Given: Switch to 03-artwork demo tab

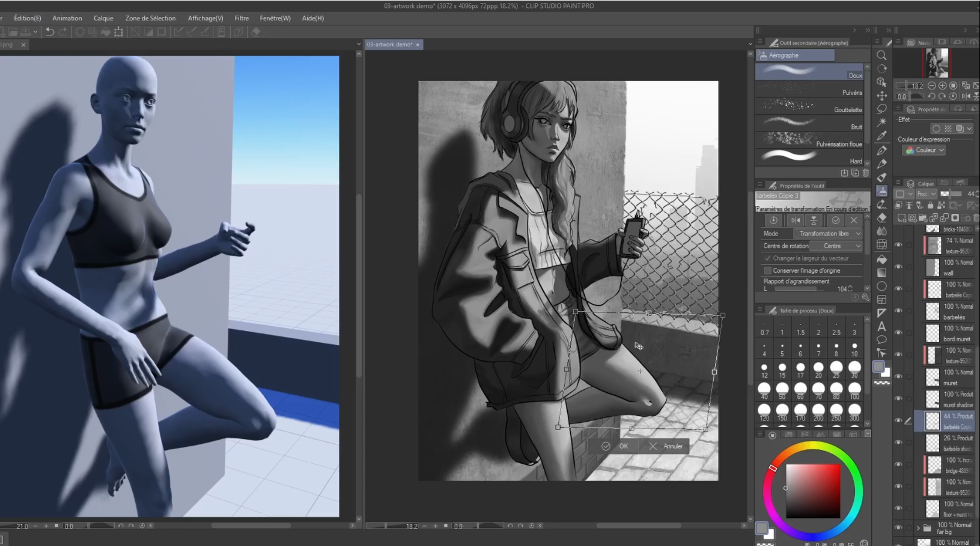Looking at the screenshot, I should coord(394,44).
